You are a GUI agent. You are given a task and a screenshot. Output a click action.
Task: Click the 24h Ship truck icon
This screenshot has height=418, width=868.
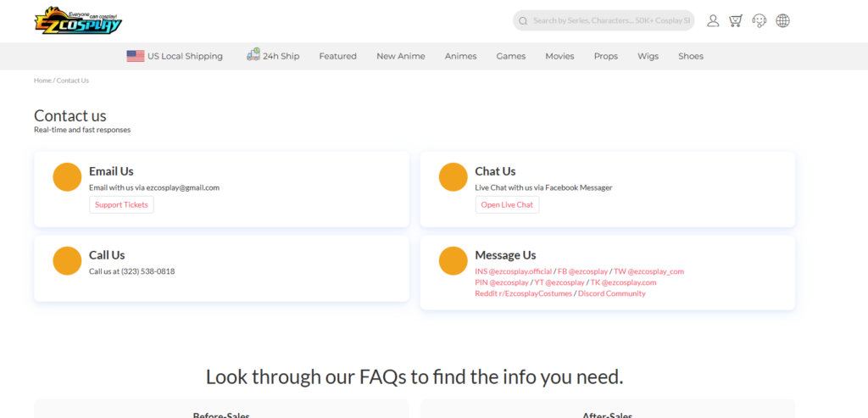click(253, 54)
